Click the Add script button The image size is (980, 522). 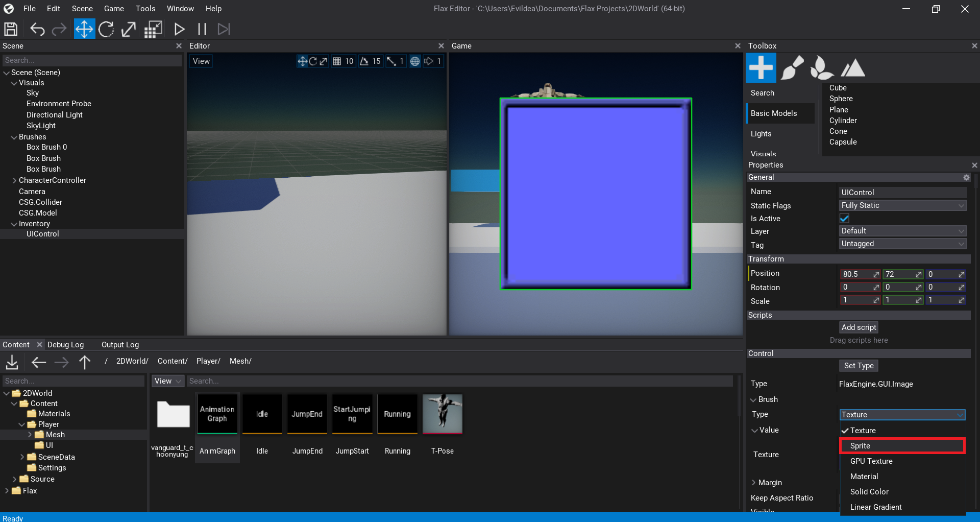click(859, 327)
